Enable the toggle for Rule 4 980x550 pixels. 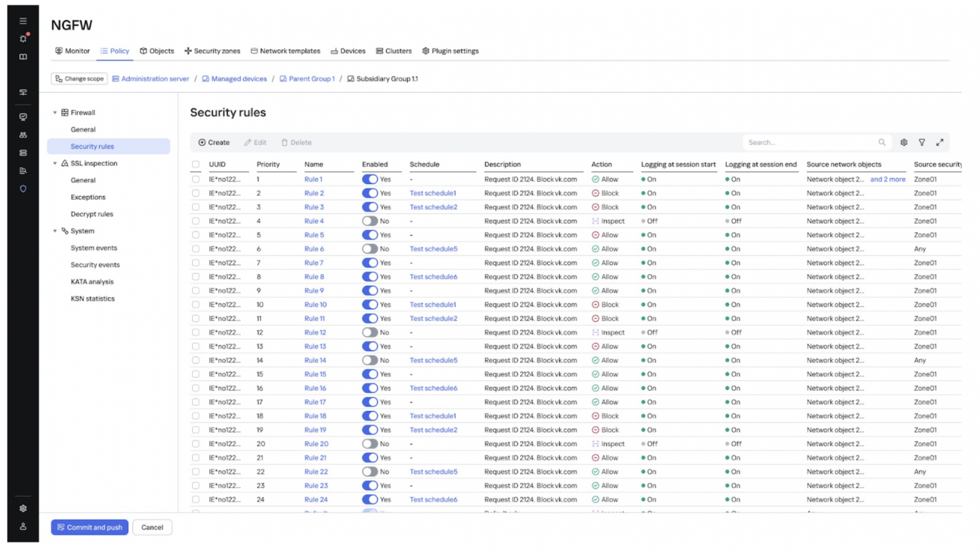point(369,221)
